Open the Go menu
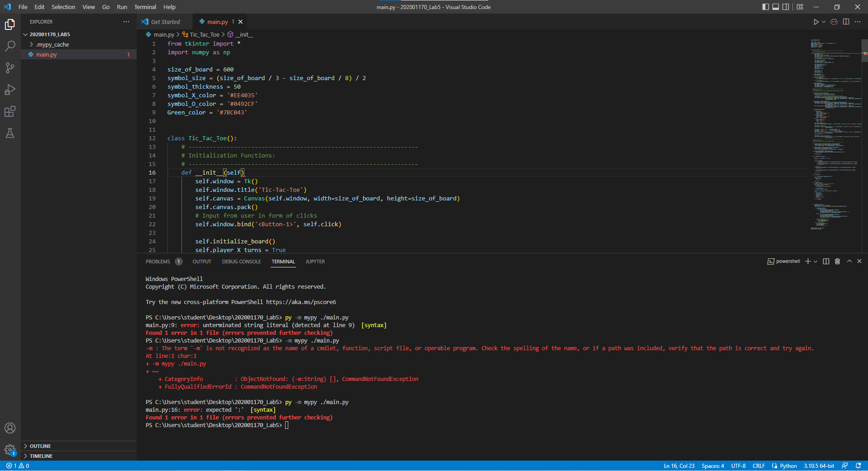This screenshot has height=471, width=868. pos(106,7)
